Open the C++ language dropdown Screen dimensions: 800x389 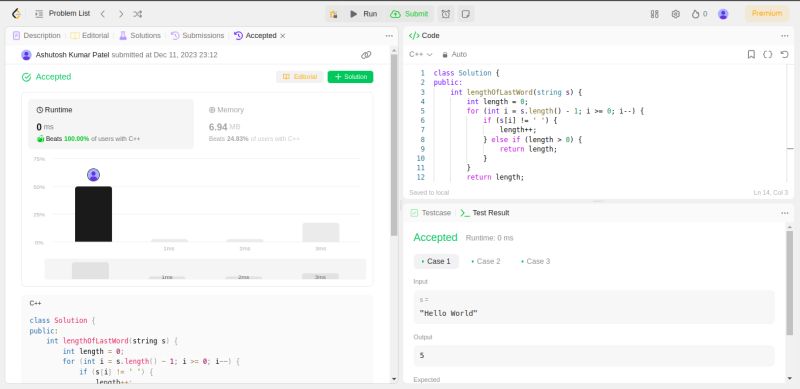[x=420, y=54]
